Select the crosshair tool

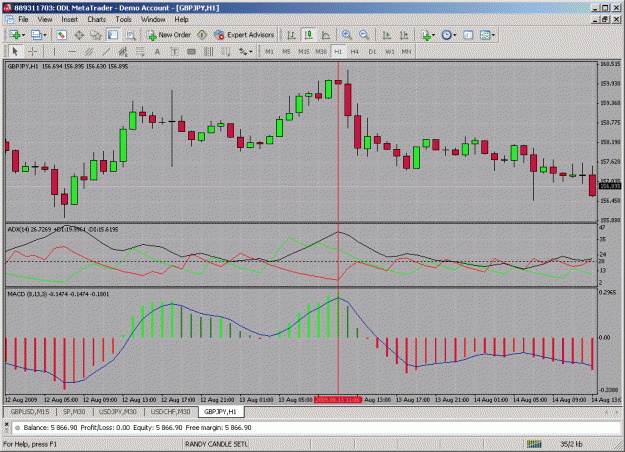point(32,51)
